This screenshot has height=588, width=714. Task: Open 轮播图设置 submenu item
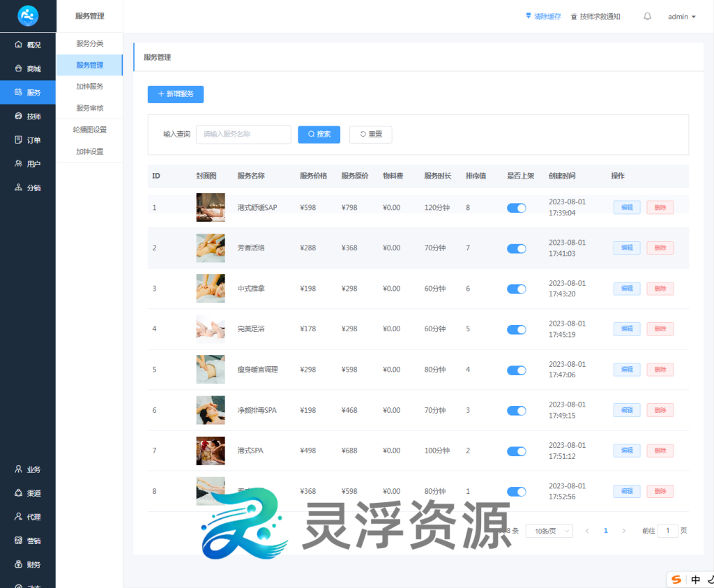pos(90,129)
